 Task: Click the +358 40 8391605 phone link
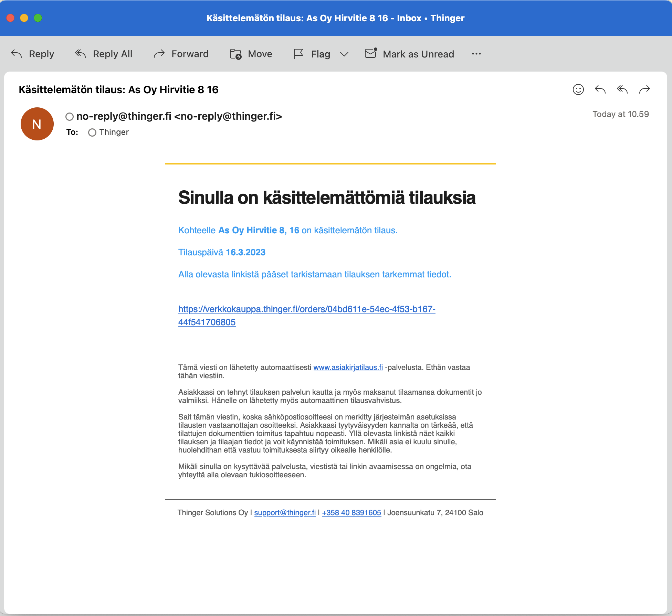pos(351,513)
